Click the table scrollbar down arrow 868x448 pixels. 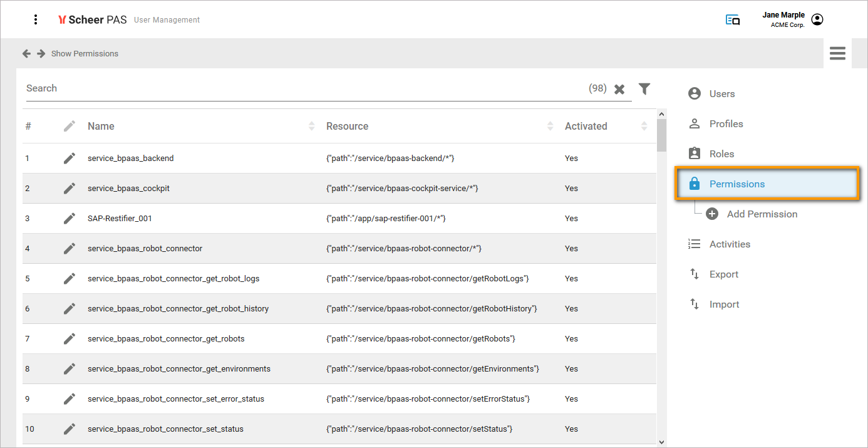coord(661,442)
